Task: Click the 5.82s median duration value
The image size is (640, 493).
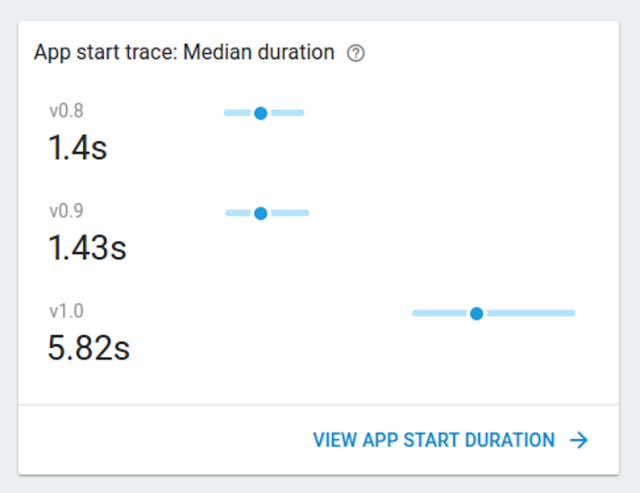Action: [88, 348]
